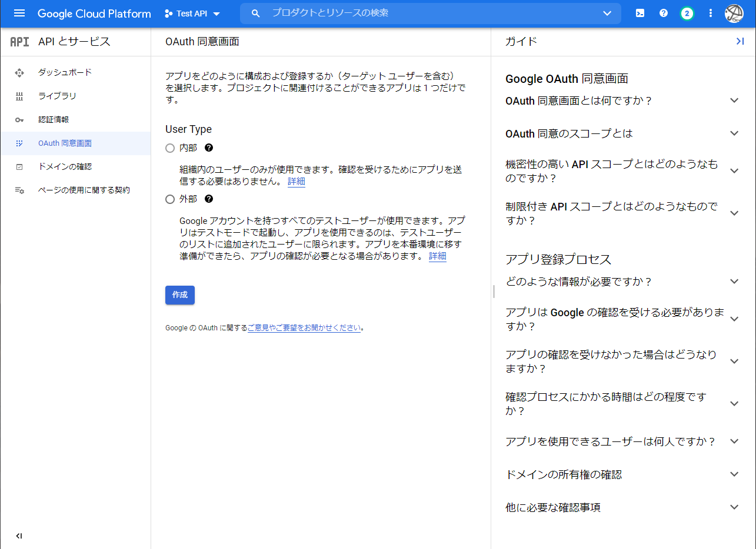Open the Test API project selector dropdown
This screenshot has width=756, height=549.
192,14
